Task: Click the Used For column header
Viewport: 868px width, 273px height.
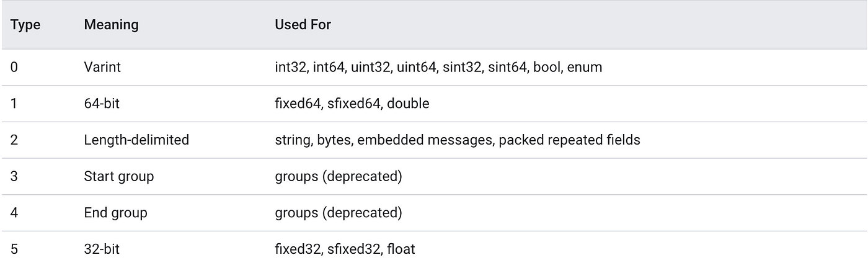Action: point(303,25)
